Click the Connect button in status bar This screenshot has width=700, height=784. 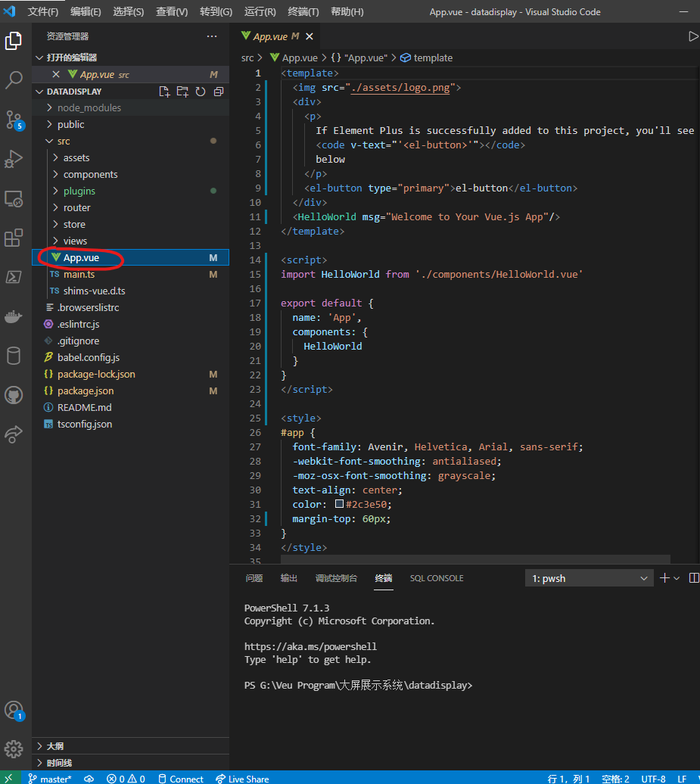coord(181,779)
